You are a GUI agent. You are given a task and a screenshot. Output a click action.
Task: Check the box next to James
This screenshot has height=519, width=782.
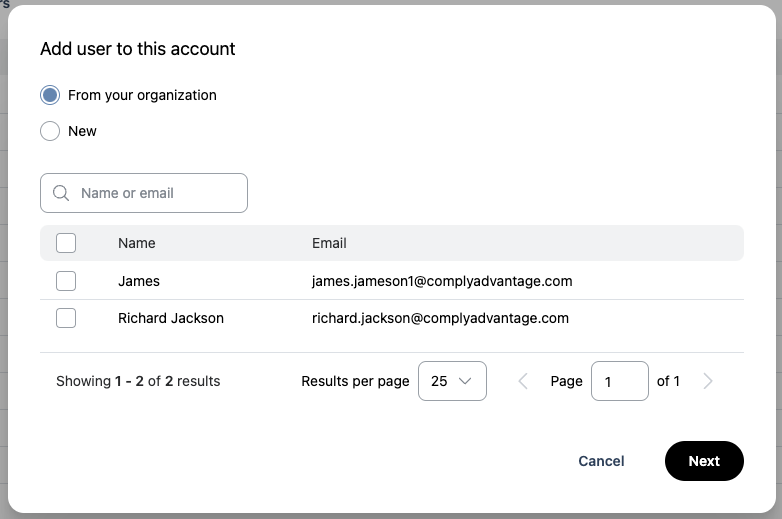[x=66, y=281]
